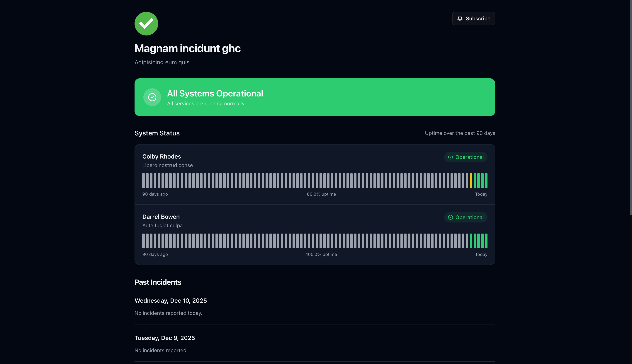Expand the Past Incidents section
The width and height of the screenshot is (632, 364).
158,282
